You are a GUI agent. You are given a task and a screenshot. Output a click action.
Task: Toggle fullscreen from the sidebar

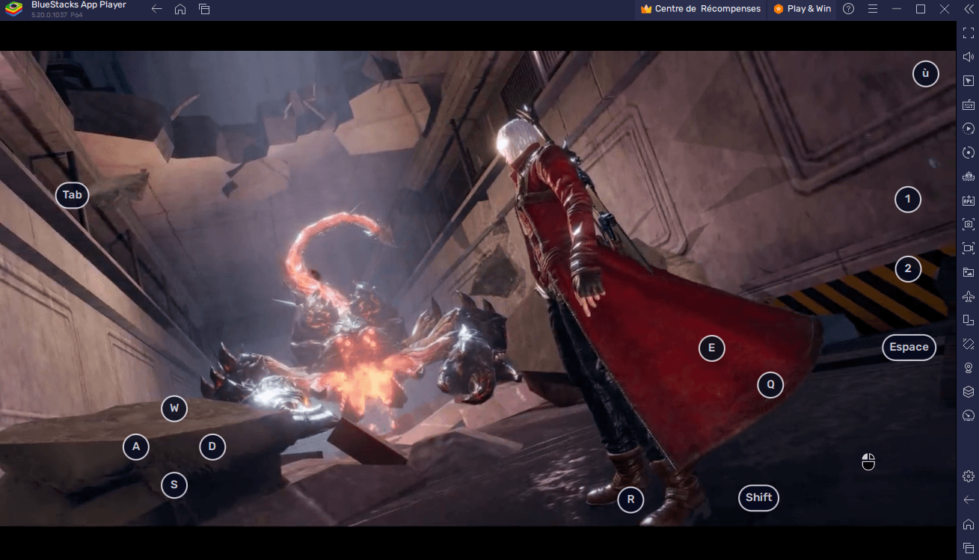(x=969, y=33)
